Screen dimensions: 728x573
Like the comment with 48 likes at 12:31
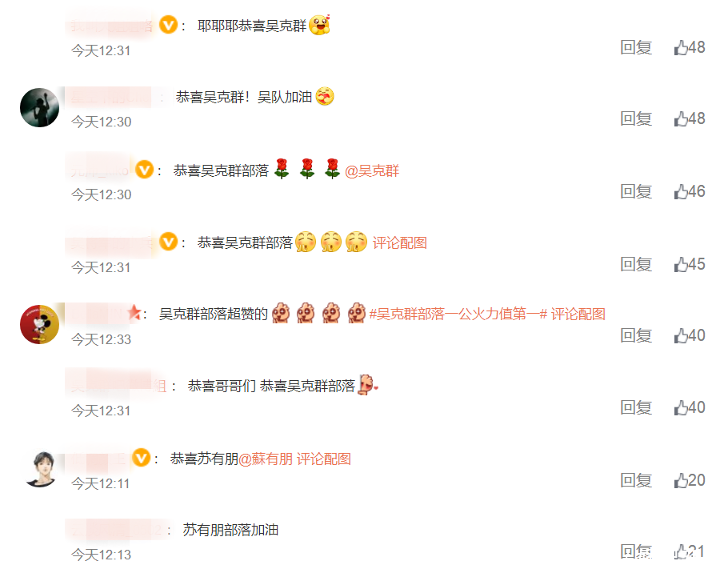tap(690, 47)
